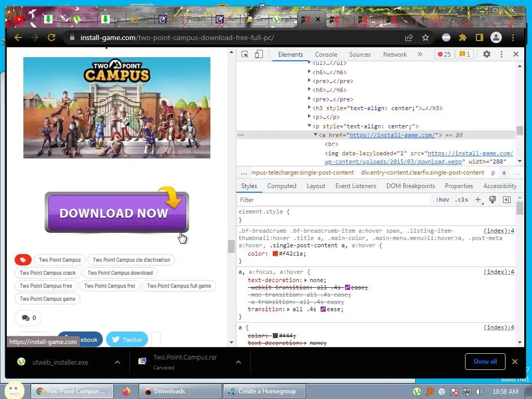Collapse the selected a href node

pos(315,135)
